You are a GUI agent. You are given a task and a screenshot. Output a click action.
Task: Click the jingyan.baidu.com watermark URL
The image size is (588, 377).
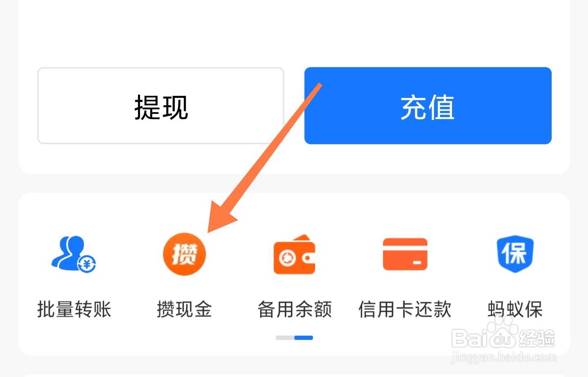point(503,358)
